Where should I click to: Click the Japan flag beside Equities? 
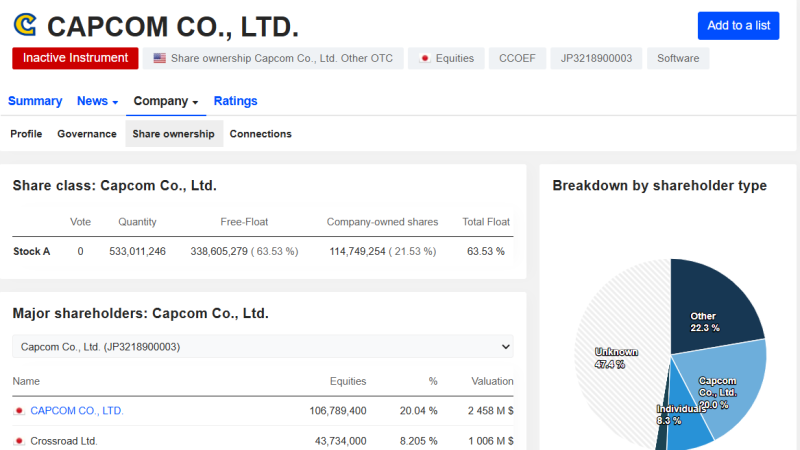(424, 58)
